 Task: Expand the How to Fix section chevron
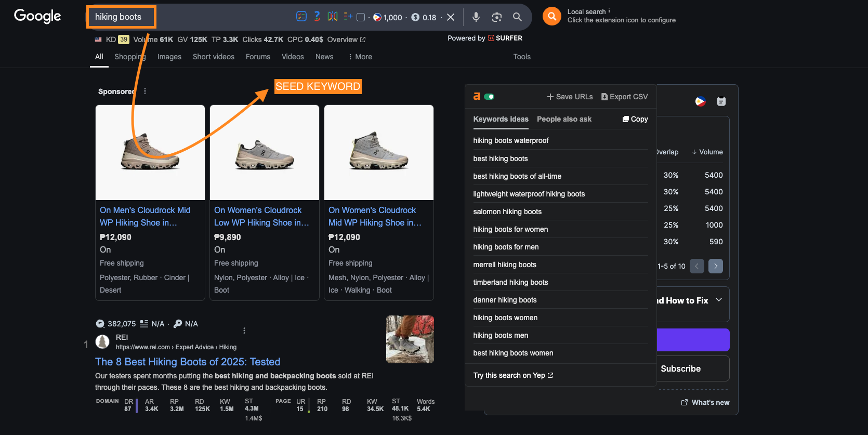click(719, 300)
